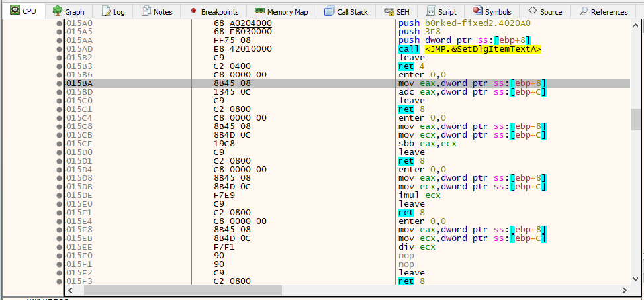Viewport: 644px width, 300px height.
Task: Open the Breakpoints tab
Action: coord(213,11)
